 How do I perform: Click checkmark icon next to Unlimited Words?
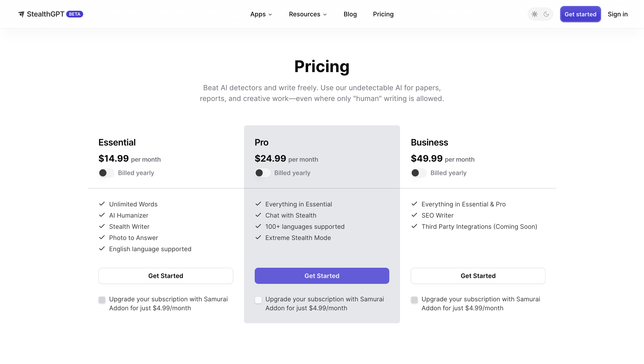point(102,204)
